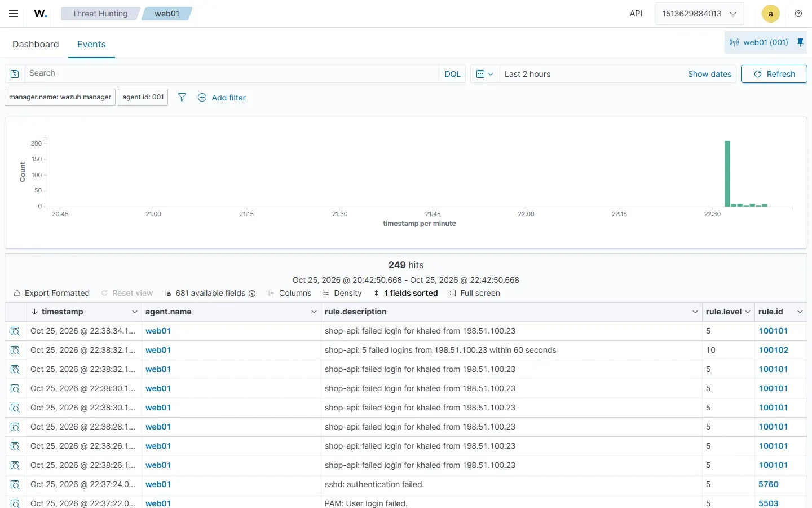812x508 pixels.
Task: Go to Threat Hunting breadcrumb
Action: 100,14
